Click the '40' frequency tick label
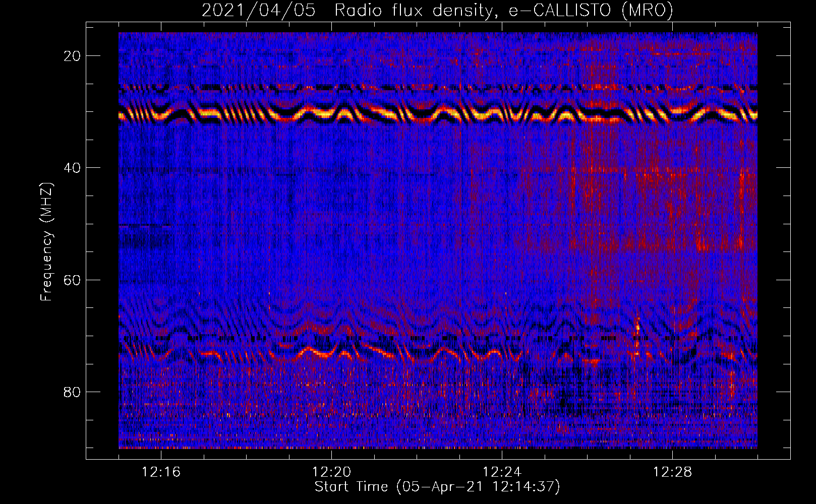 point(73,168)
